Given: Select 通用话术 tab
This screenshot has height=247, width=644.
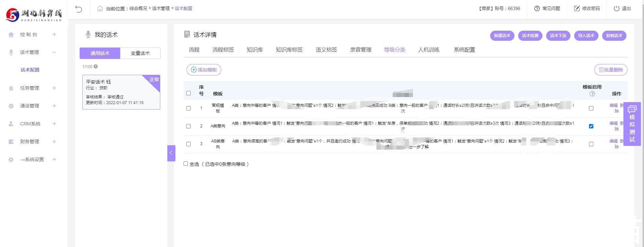Looking at the screenshot, I should (x=100, y=53).
